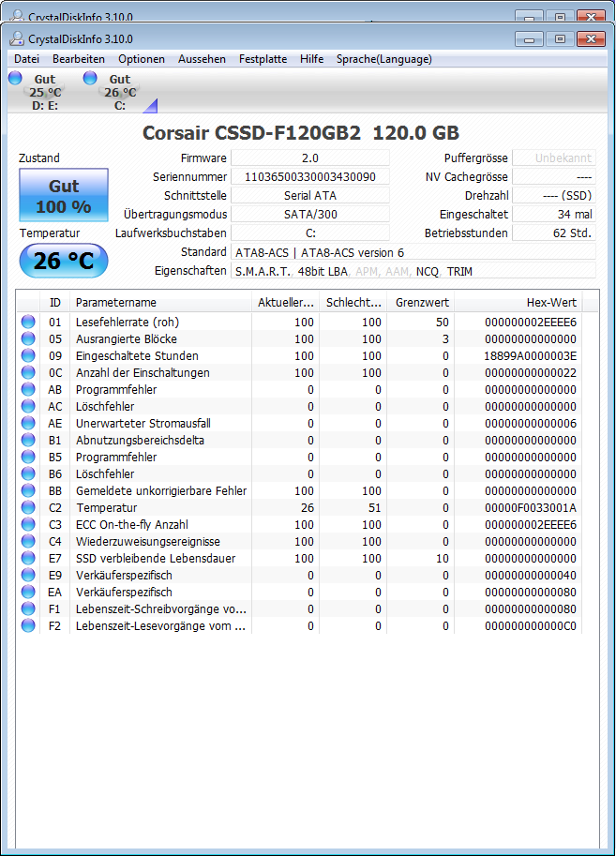Open the Datei menu
This screenshot has width=616, height=856.
tap(26, 59)
